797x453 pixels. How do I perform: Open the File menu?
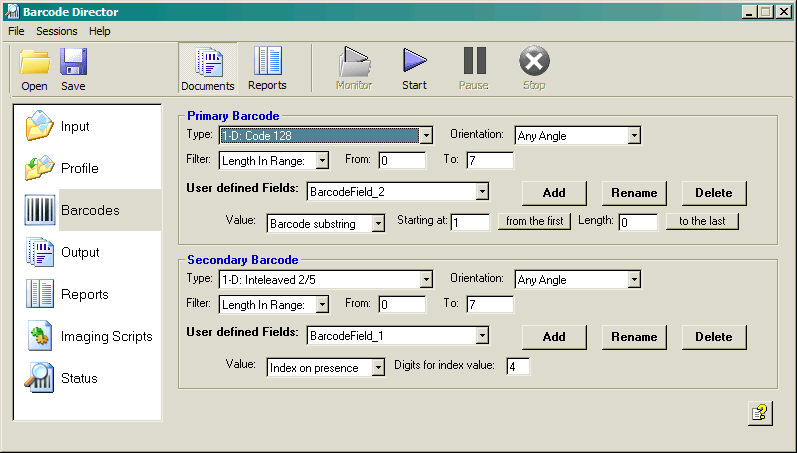pyautogui.click(x=16, y=31)
